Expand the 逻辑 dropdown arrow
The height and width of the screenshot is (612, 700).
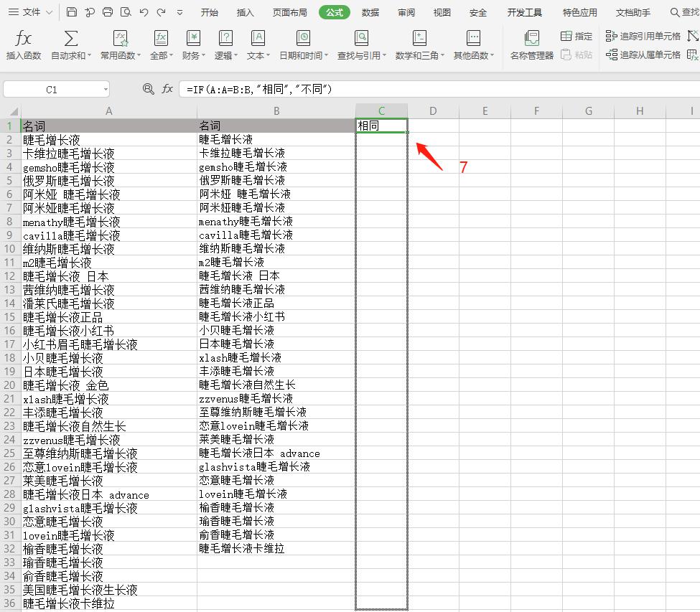click(235, 55)
